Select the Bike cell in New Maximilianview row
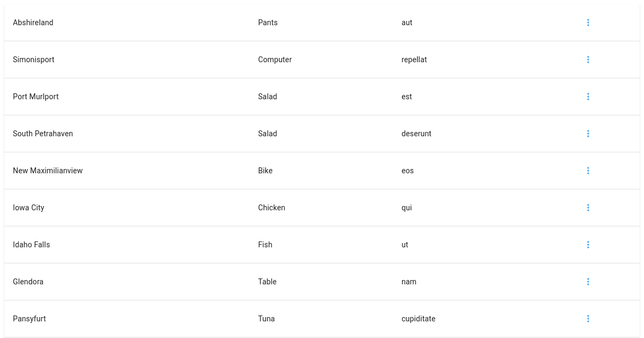 265,171
